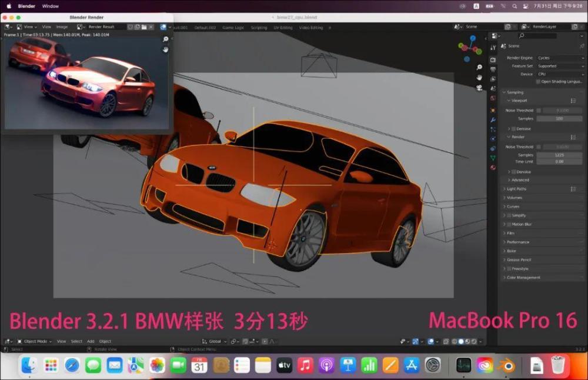Open the Render Engine Cycles dropdown
Image resolution: width=588 pixels, height=380 pixels.
click(x=560, y=58)
